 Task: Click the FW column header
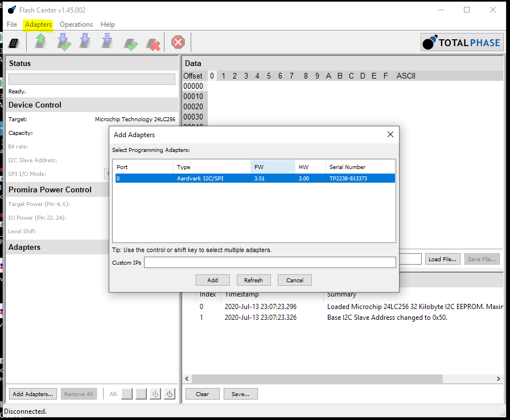pos(273,167)
